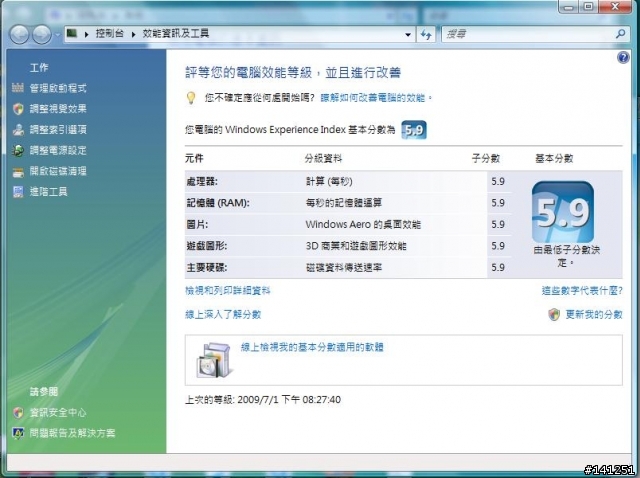Open 資訊安全中心 in See also section

58,412
